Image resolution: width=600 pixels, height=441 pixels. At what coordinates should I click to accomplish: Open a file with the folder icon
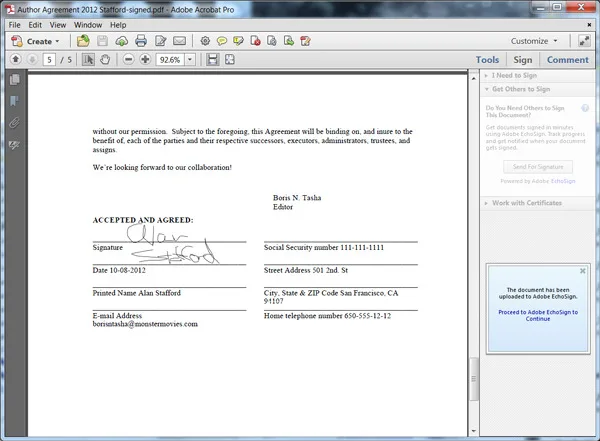pyautogui.click(x=83, y=41)
